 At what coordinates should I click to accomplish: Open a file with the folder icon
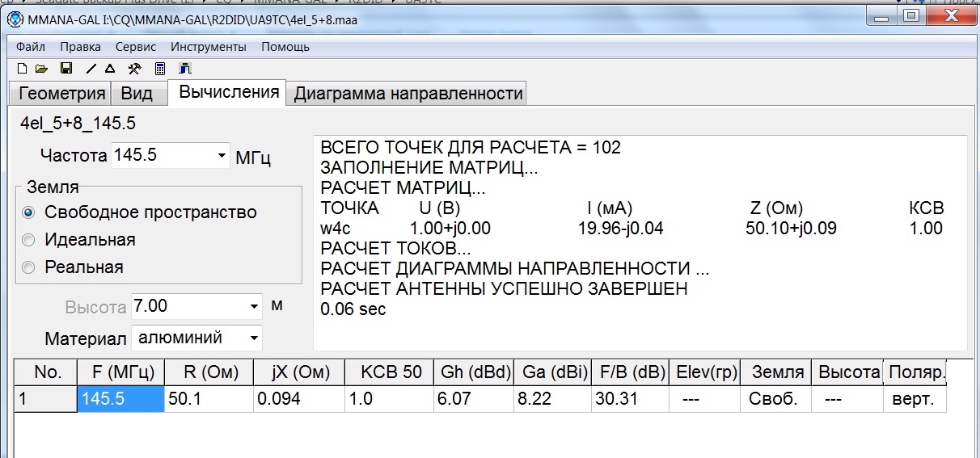tap(41, 69)
